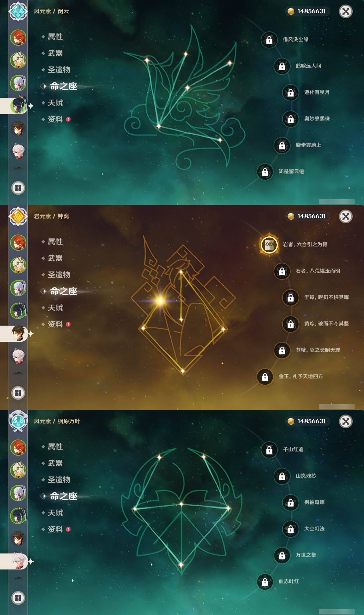Click the constellation name 知是留云僊

tap(291, 171)
